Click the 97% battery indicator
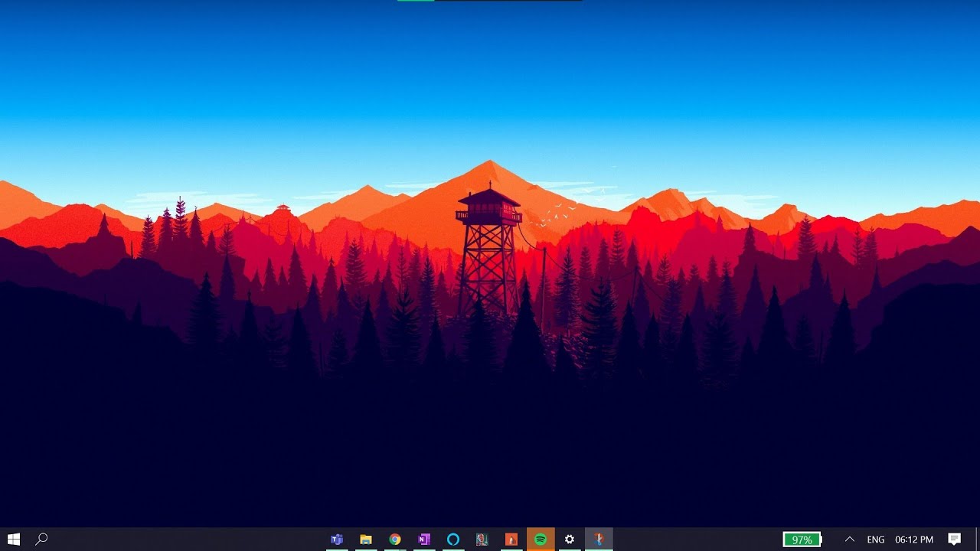The image size is (980, 551). [802, 540]
